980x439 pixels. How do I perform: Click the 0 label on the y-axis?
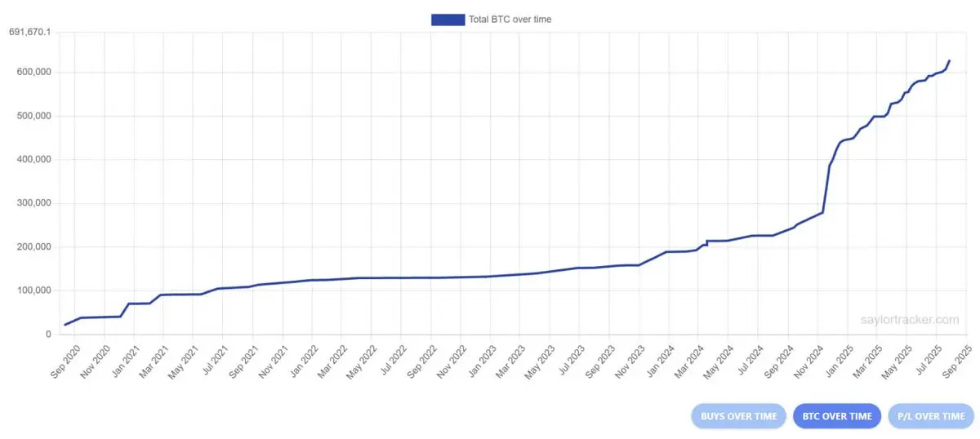[x=48, y=335]
